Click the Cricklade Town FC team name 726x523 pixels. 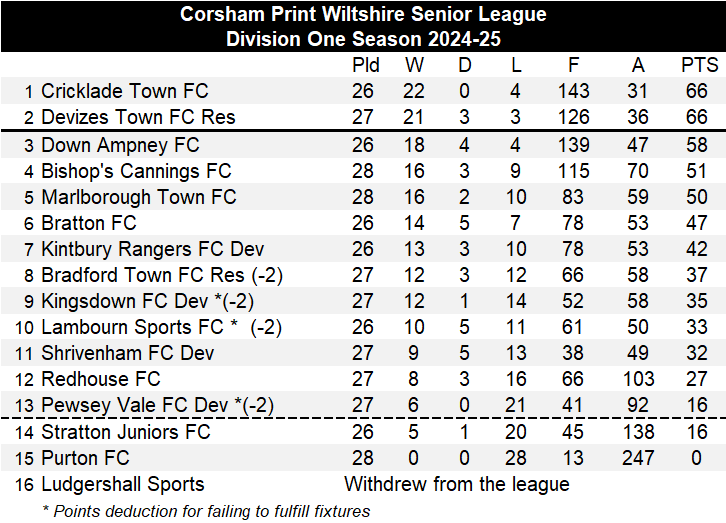[x=124, y=91]
